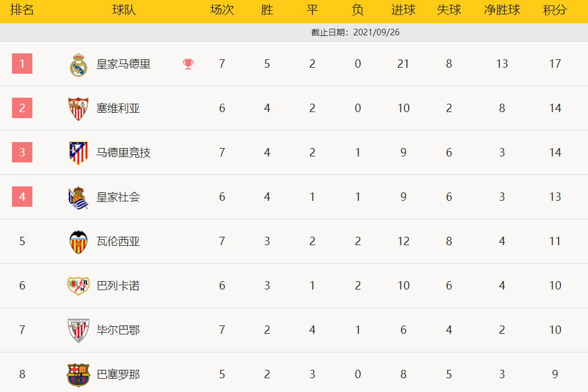Click the Barcelona club crest

click(x=79, y=375)
